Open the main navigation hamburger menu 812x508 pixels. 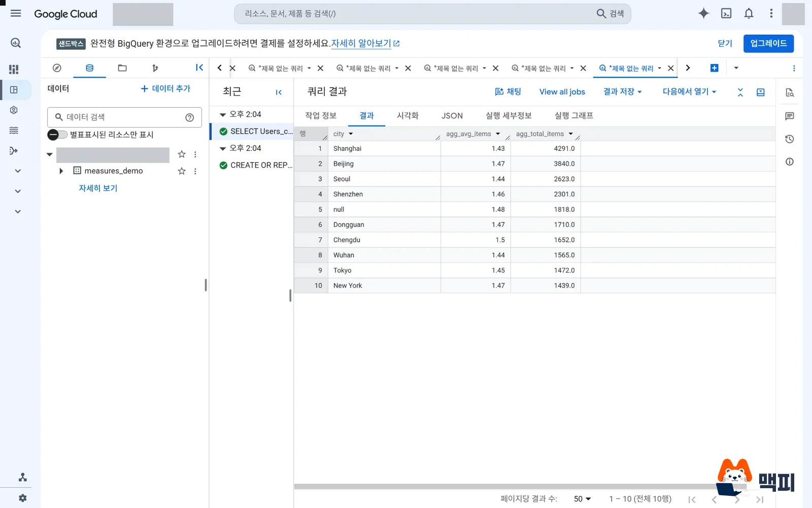click(16, 13)
